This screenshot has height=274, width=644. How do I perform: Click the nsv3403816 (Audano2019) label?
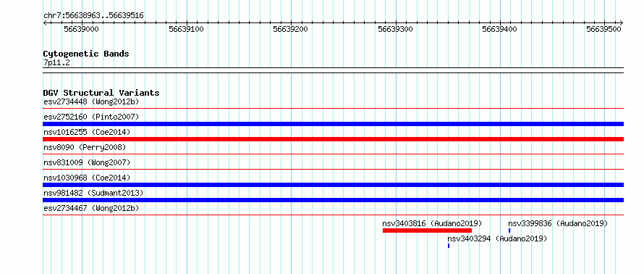pos(432,223)
